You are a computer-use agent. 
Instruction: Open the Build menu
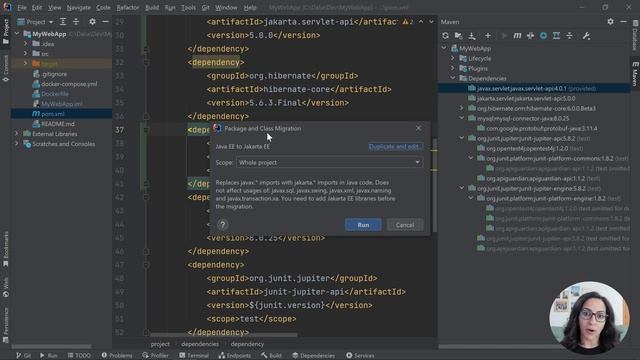tap(152, 7)
